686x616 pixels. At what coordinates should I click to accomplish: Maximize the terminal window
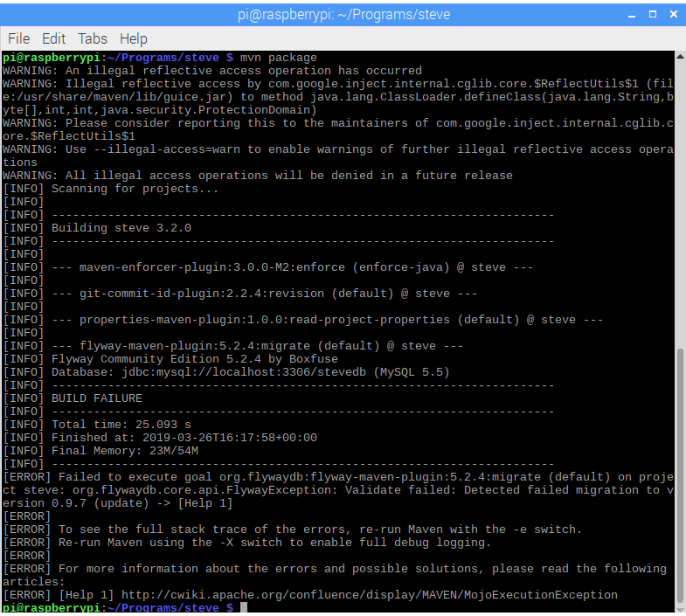[652, 15]
